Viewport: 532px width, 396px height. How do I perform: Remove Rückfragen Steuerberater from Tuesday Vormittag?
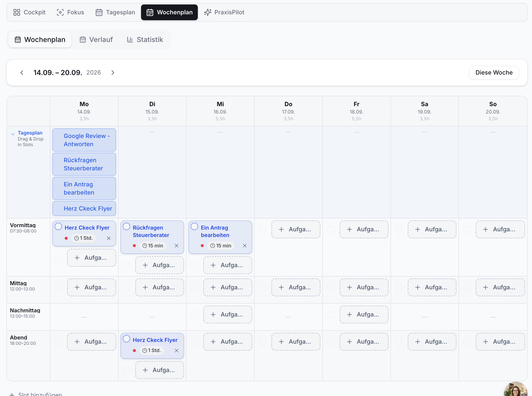177,246
